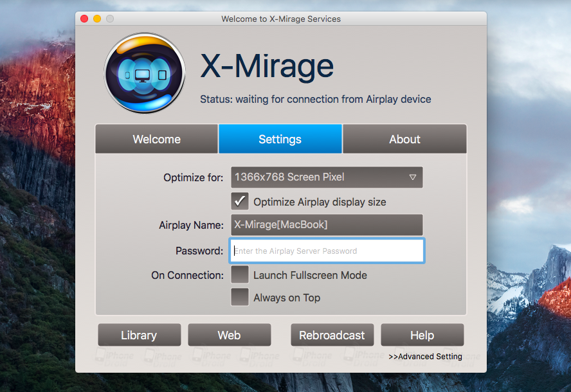Open the Help button

pos(422,335)
